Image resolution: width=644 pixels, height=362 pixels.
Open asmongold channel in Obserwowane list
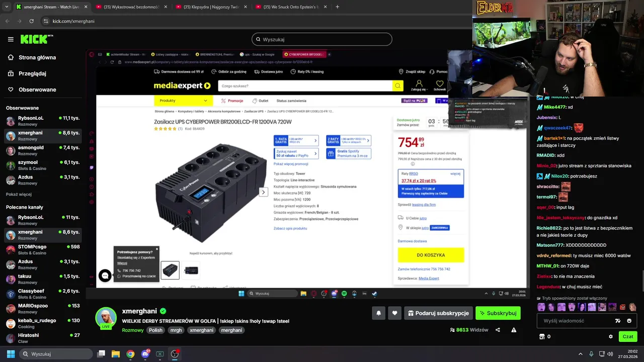(x=43, y=150)
